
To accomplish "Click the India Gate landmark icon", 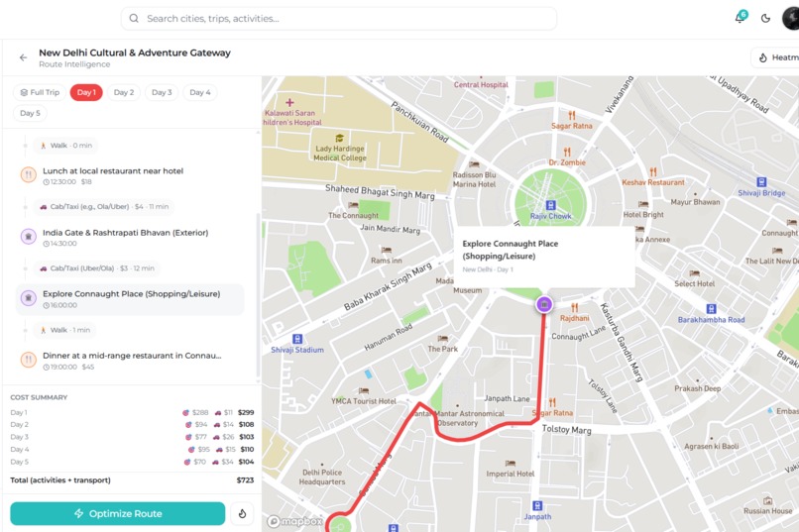I will (x=29, y=236).
